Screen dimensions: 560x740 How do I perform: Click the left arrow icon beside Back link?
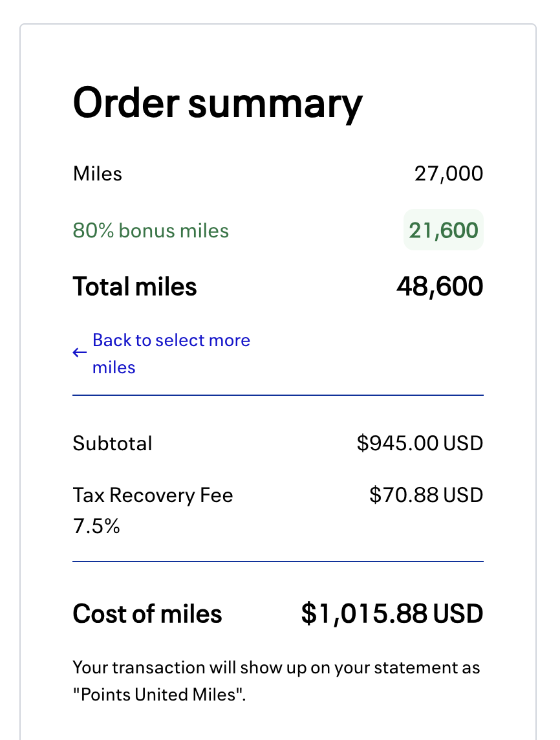point(80,353)
